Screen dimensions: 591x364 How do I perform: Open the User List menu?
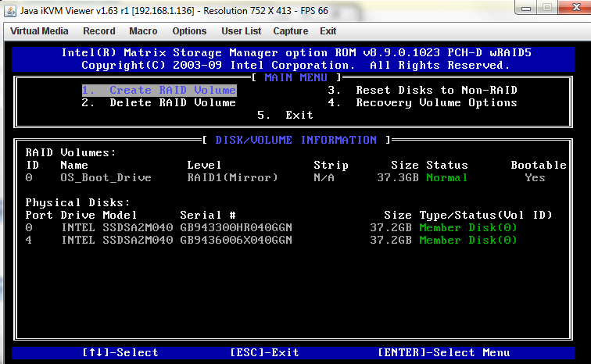[x=242, y=31]
